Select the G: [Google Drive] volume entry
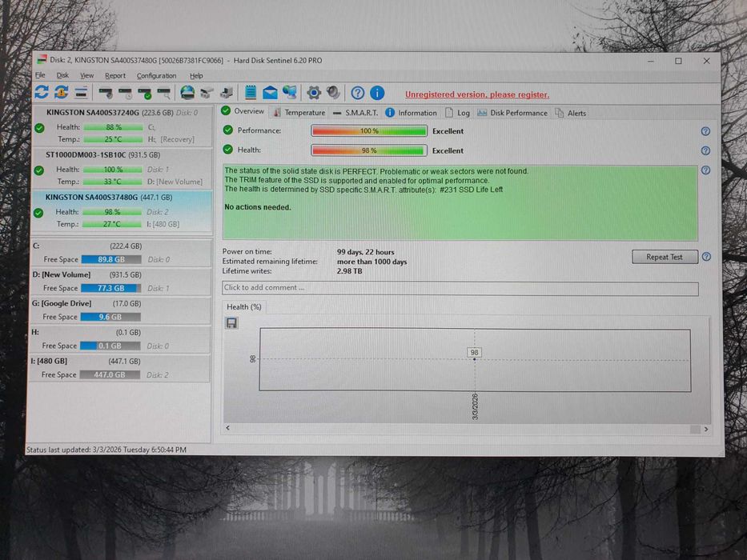Image resolution: width=747 pixels, height=560 pixels. tap(120, 310)
